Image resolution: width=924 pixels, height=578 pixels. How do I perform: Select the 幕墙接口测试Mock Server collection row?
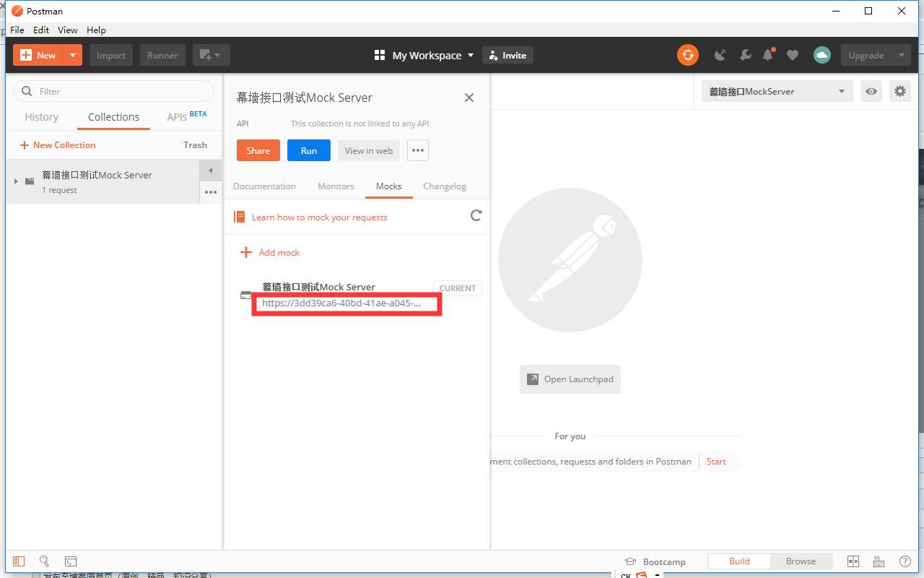tap(103, 181)
